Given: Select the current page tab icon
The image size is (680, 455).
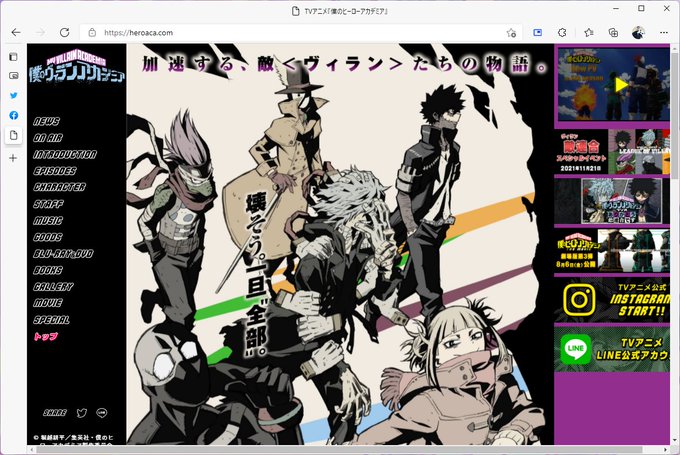Looking at the screenshot, I should (13, 135).
